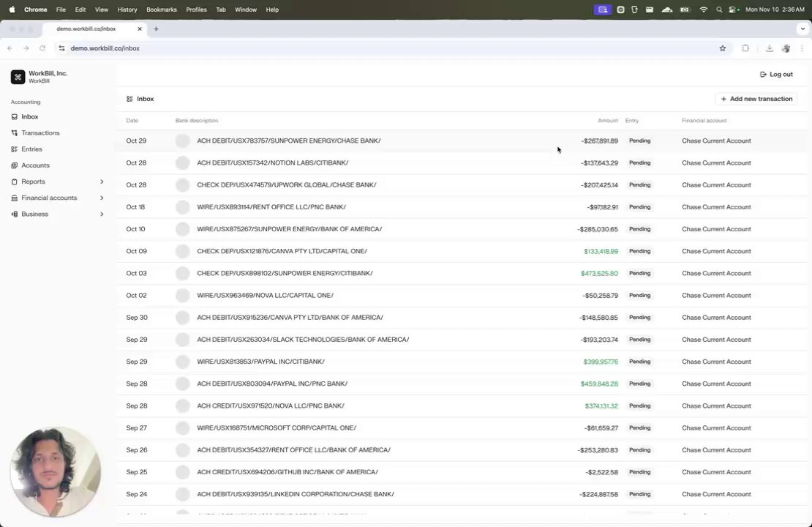Click Pending badge on SLACK TECHNOLOGIES row
This screenshot has height=527, width=812.
point(639,340)
